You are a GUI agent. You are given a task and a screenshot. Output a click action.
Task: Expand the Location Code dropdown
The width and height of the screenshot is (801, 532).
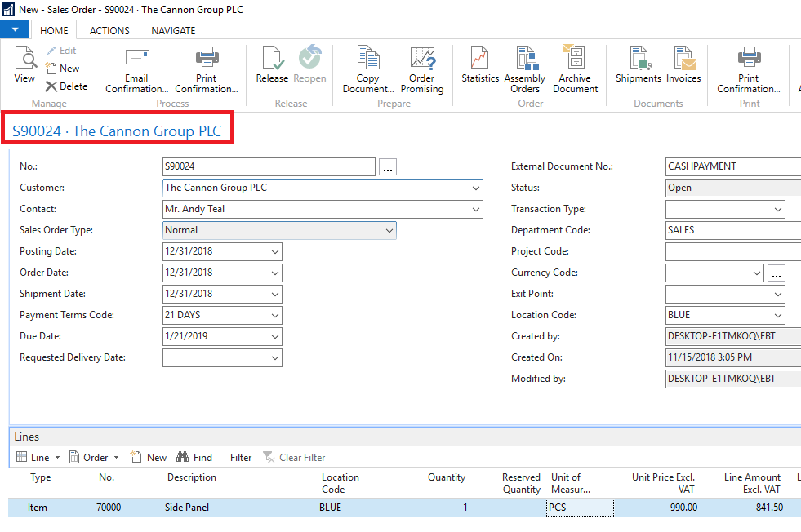(777, 316)
